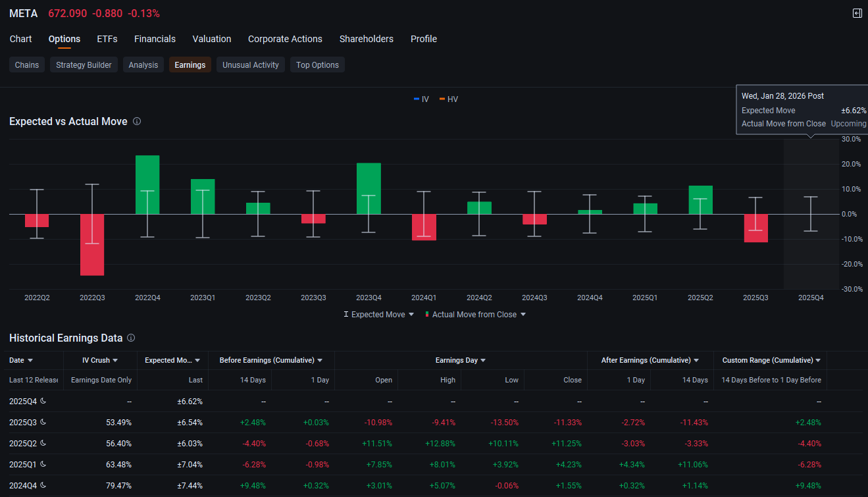Click the 56.40% IV Crush cell
The image size is (868, 497).
tap(118, 443)
